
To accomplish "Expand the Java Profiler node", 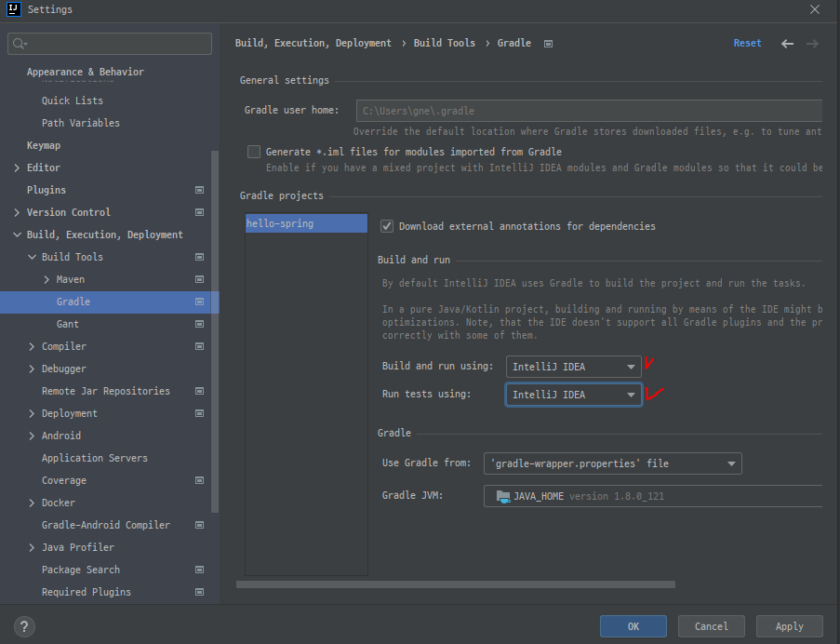I will coord(32,547).
